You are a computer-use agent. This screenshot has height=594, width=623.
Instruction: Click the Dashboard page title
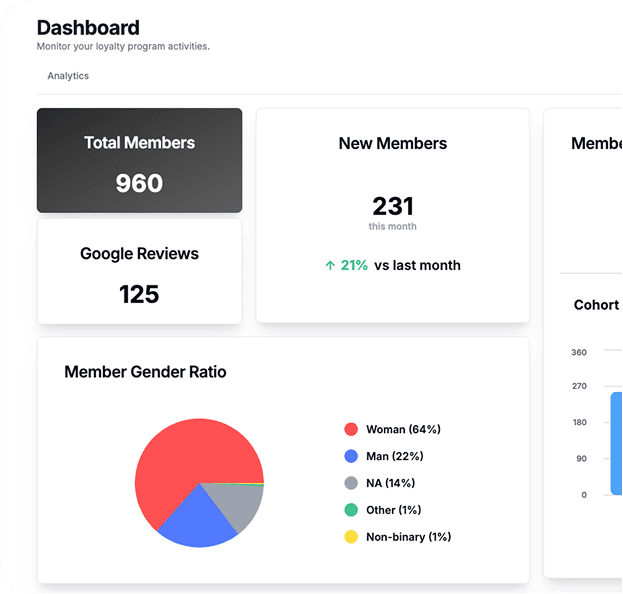point(88,28)
